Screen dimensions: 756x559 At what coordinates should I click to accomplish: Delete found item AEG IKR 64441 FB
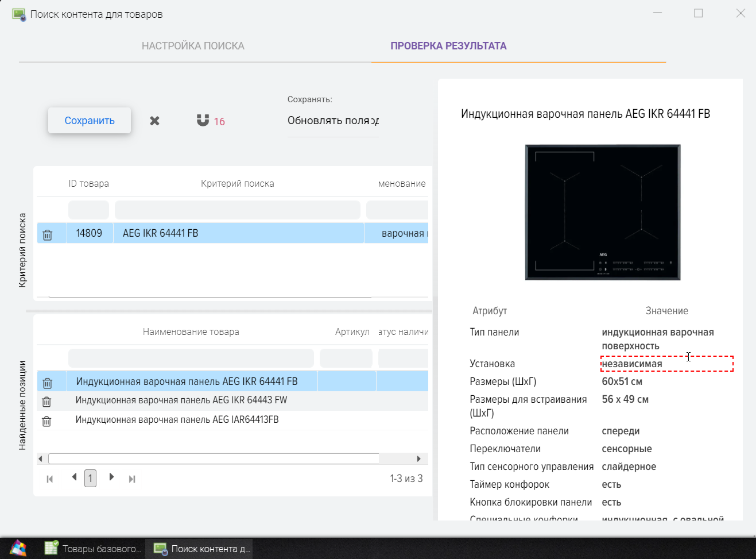pyautogui.click(x=48, y=383)
